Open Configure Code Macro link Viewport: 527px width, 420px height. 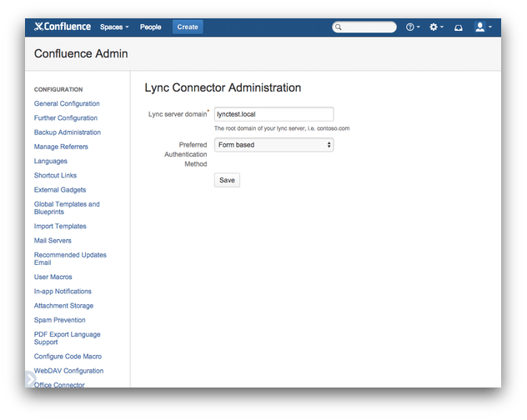[68, 357]
